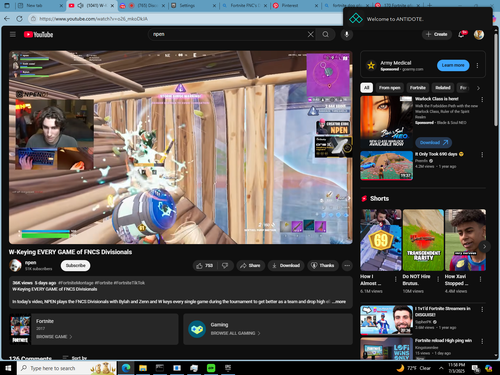Open the 'Do NOT Hire Brutus' short
Image resolution: width=500 pixels, height=375 pixels.
pos(423,240)
